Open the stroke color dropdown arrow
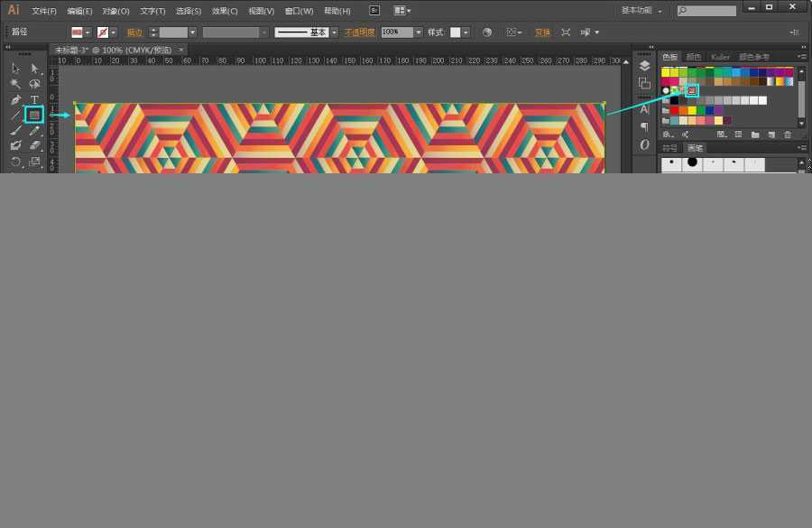This screenshot has height=528, width=812. click(114, 32)
